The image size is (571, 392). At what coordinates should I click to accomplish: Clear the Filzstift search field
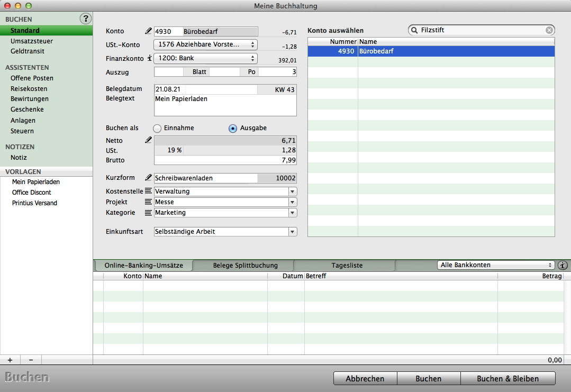coord(549,30)
